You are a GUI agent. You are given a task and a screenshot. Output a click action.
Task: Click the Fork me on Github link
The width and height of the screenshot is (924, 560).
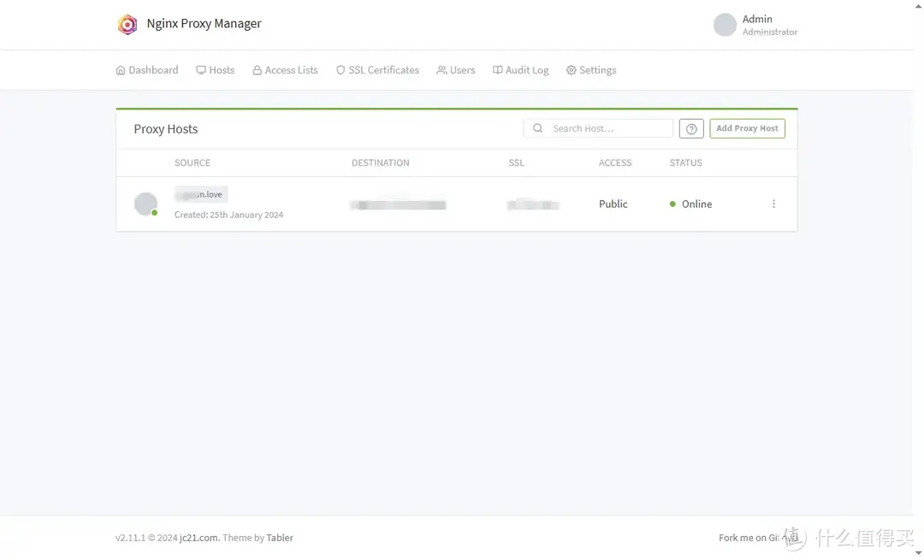pos(758,539)
